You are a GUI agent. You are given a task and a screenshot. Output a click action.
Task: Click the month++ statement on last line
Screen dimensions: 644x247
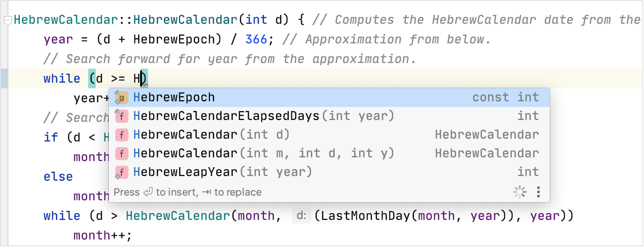pos(103,235)
